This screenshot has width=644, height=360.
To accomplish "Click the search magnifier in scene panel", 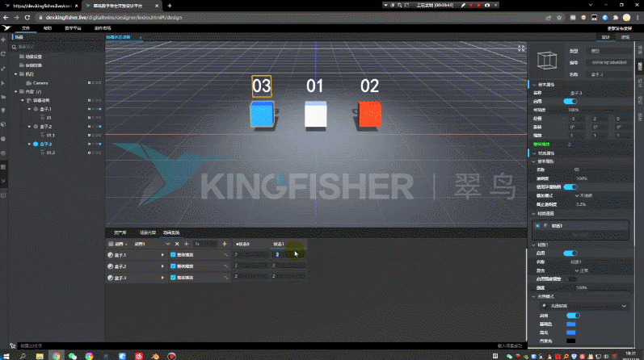I will (x=14, y=47).
